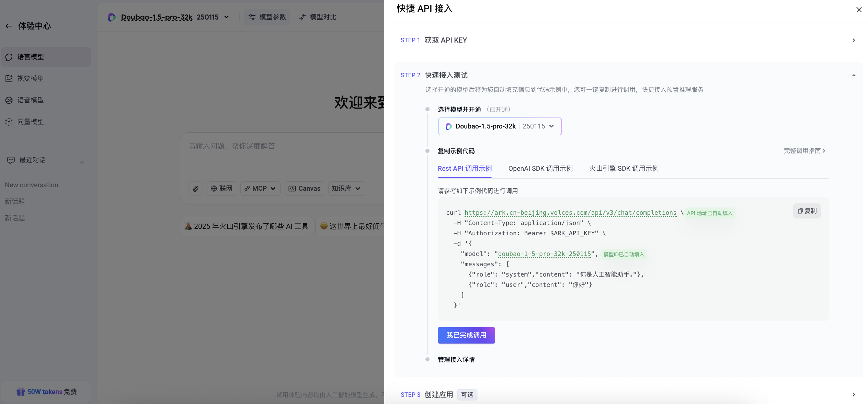
Task: Open the Doubao-1.5-pro-32k model selector in the panel
Action: click(500, 126)
